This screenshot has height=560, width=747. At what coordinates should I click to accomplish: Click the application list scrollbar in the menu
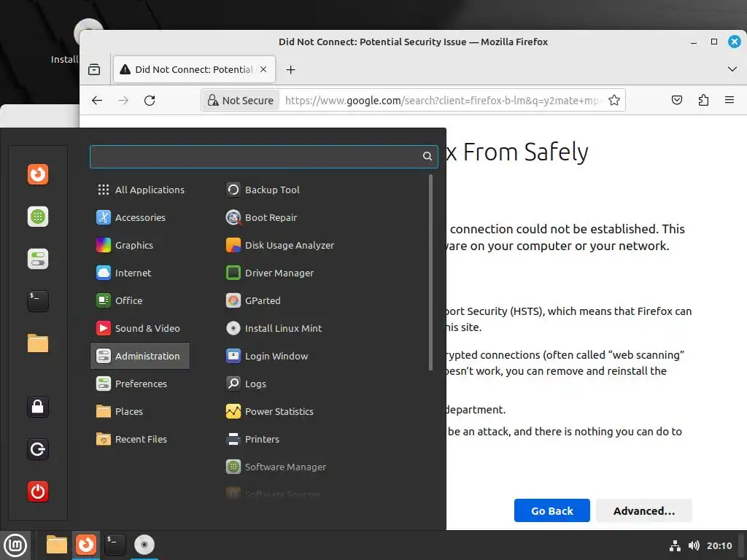(430, 273)
